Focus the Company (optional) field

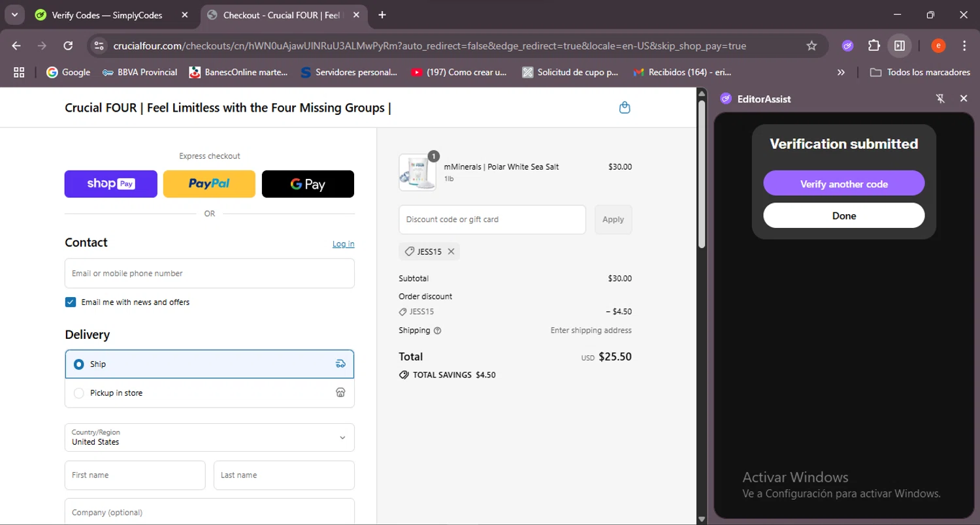210,512
